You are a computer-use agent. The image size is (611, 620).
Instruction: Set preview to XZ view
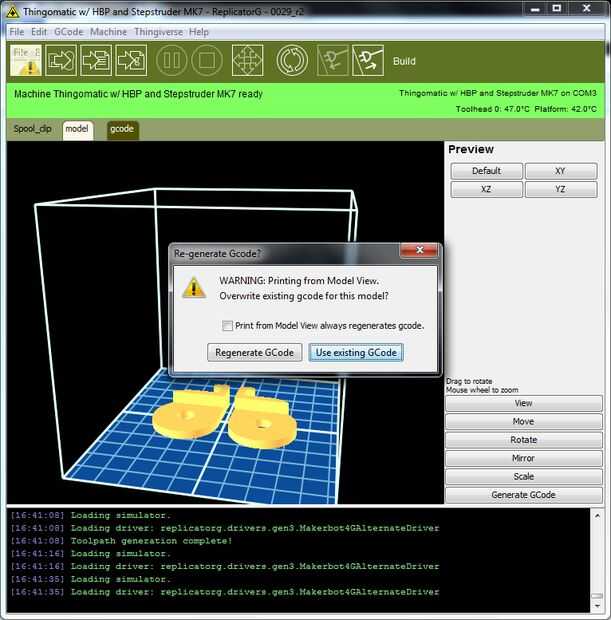coord(486,189)
